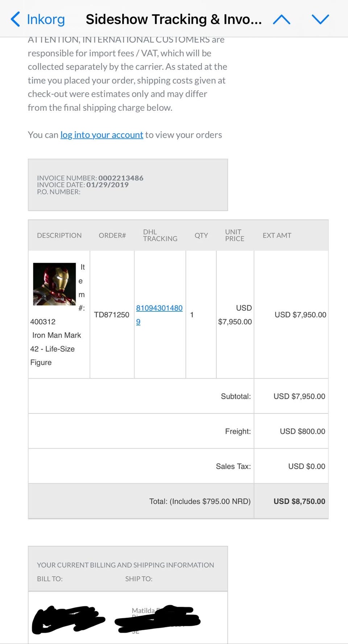Tap the DHL TRACKING column header

160,235
